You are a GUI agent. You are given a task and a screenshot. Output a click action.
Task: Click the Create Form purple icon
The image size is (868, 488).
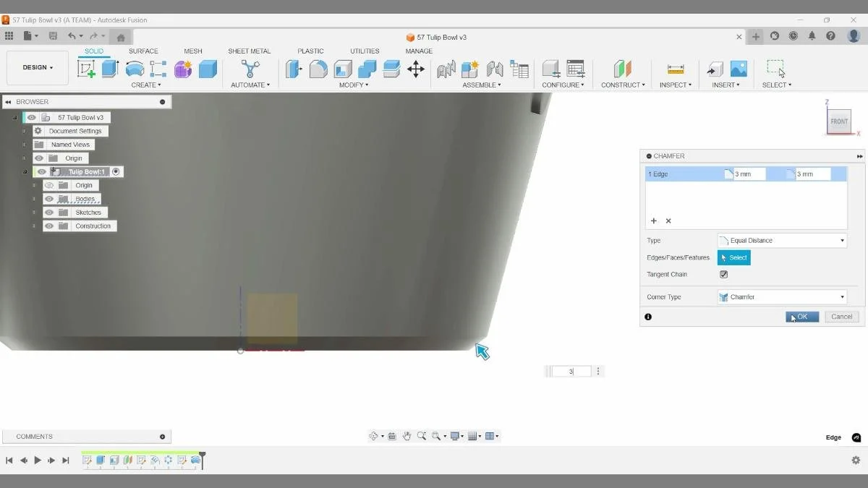pyautogui.click(x=183, y=69)
